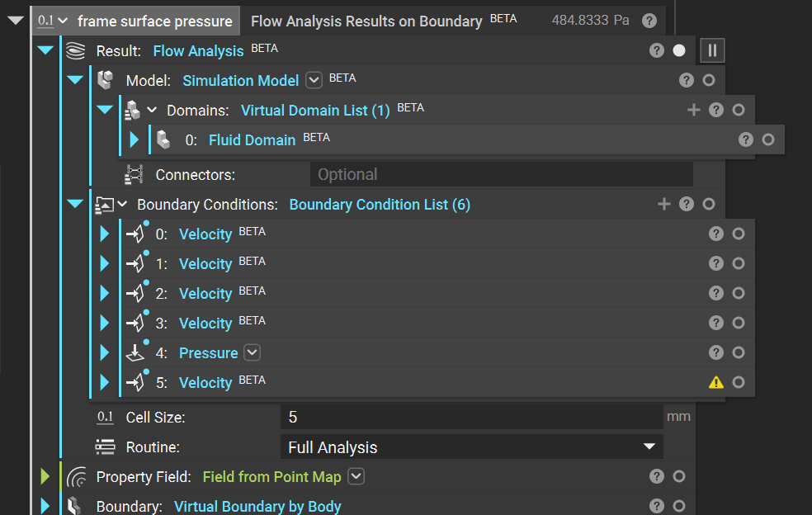Click the warning triangle on Velocity 5
Image resolution: width=812 pixels, height=515 pixels.
(x=716, y=382)
